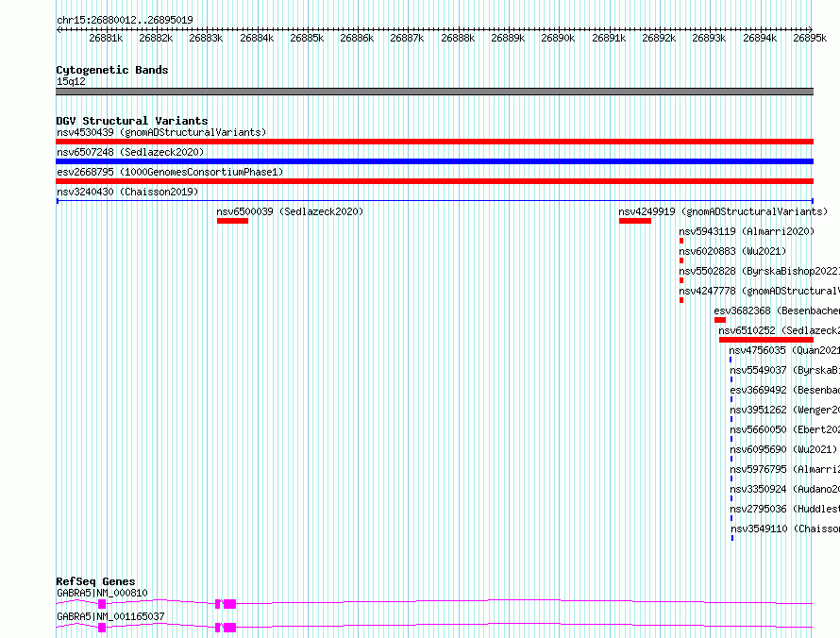Viewport: 840px width, 638px height.
Task: Select the red bar under esv3682368
Action: (720, 320)
